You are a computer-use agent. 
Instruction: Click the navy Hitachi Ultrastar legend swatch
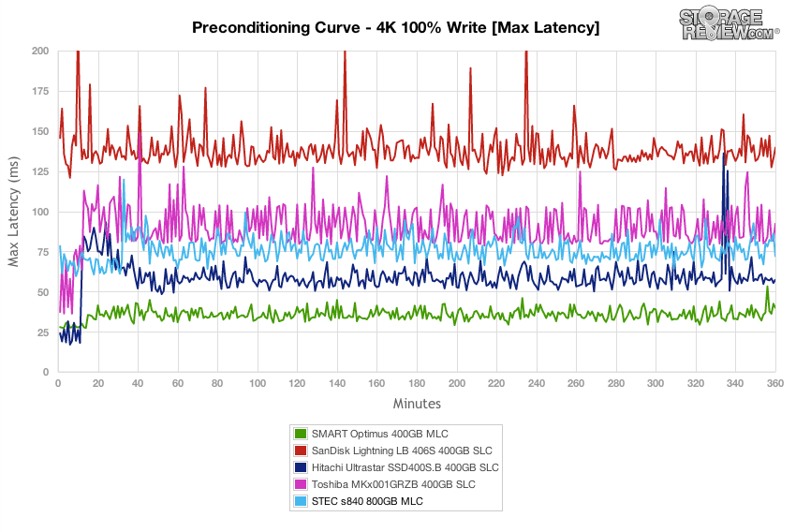click(301, 467)
